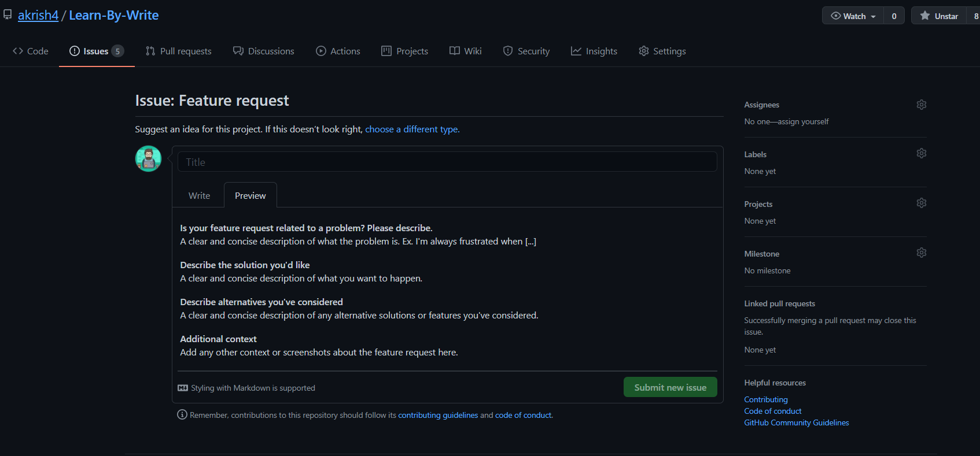Open the Security tab
The width and height of the screenshot is (980, 456).
pyautogui.click(x=526, y=51)
